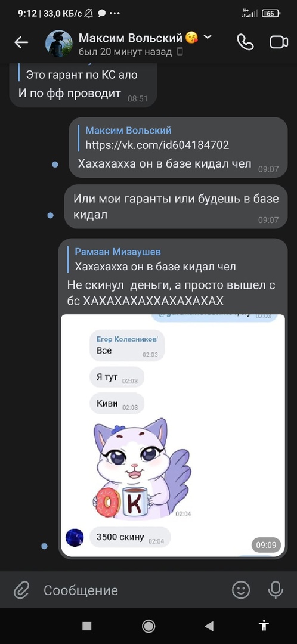This screenshot has width=297, height=644.
Task: Tap the Android back triangle button
Action: 209,626
